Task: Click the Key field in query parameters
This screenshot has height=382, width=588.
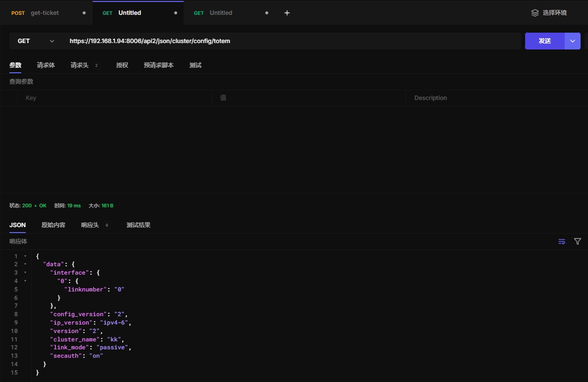Action: (x=114, y=98)
